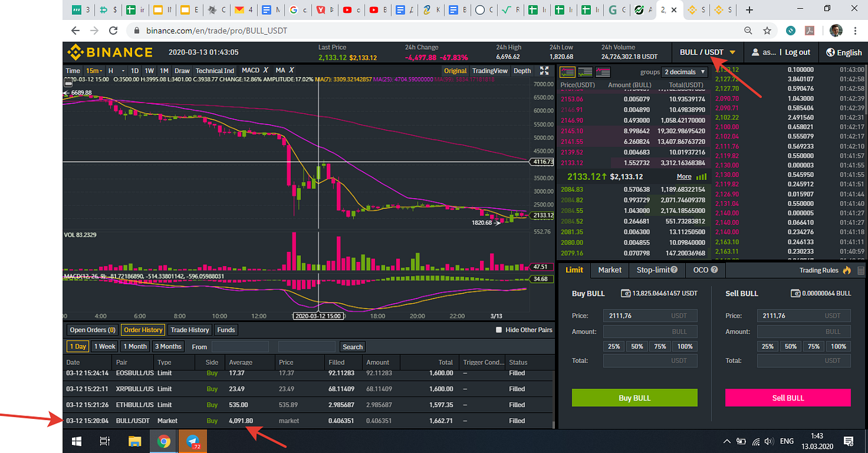Viewport: 868px width, 453px height.
Task: Click the Binance logo
Action: (110, 52)
